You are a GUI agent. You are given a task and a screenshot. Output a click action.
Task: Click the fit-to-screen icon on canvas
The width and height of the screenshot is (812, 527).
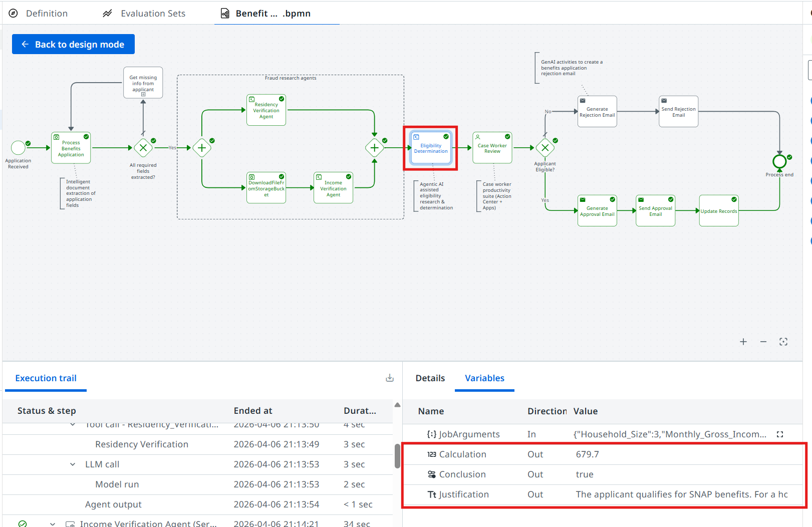point(783,342)
